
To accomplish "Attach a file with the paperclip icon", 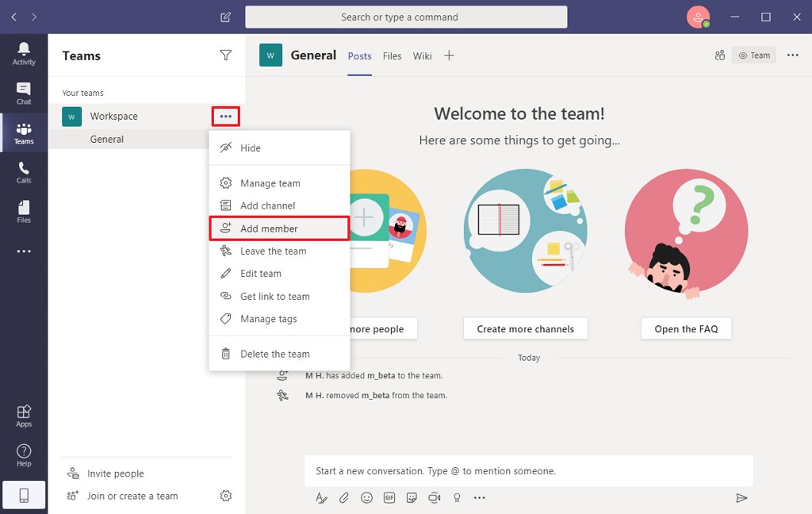I will (343, 498).
